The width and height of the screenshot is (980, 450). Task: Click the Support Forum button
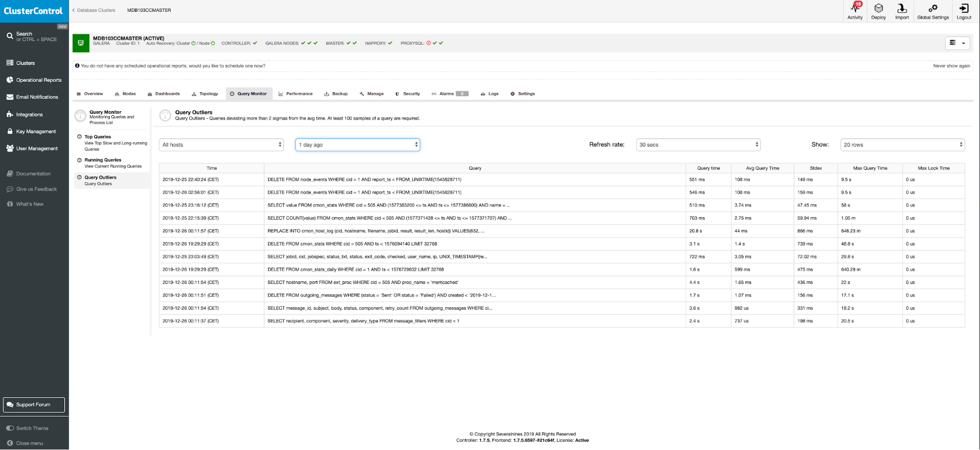click(34, 405)
